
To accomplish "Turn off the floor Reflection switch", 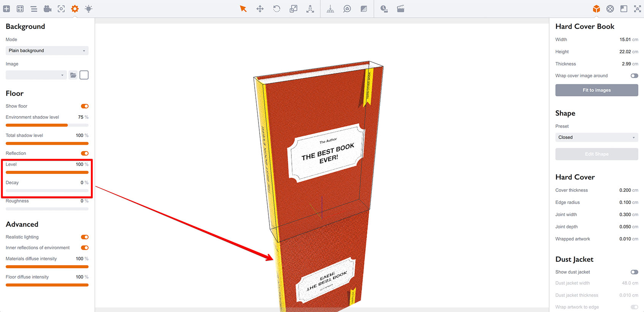I will (85, 153).
